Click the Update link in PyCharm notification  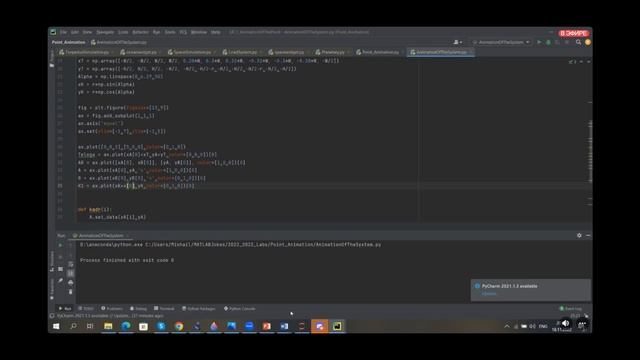(x=489, y=293)
